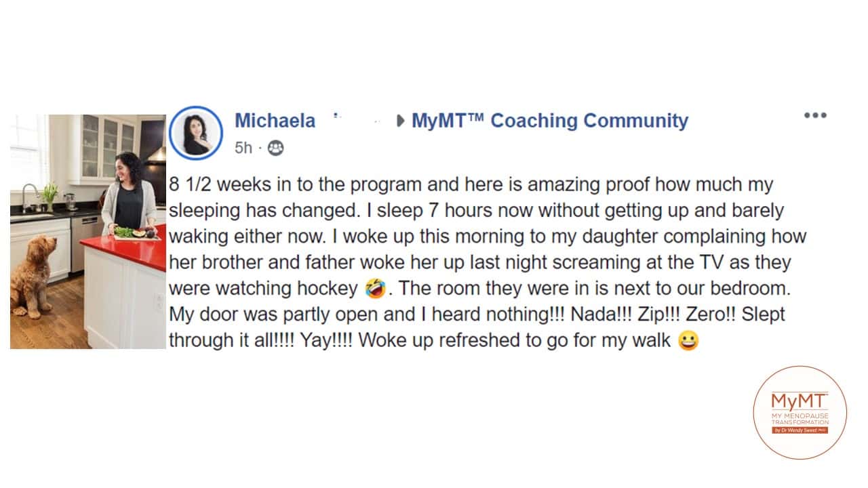Open Michaela's profile name link

coord(275,121)
